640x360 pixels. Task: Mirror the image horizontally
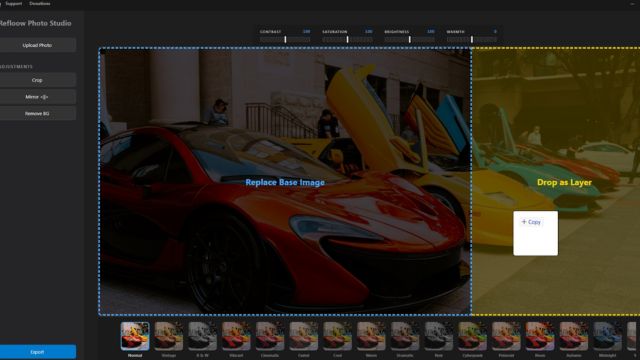coord(37,97)
